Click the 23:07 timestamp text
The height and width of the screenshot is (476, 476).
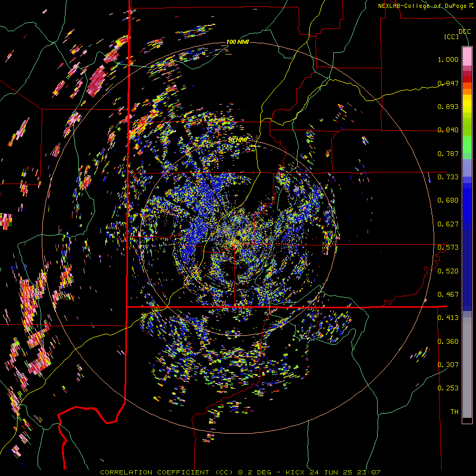(x=369, y=472)
